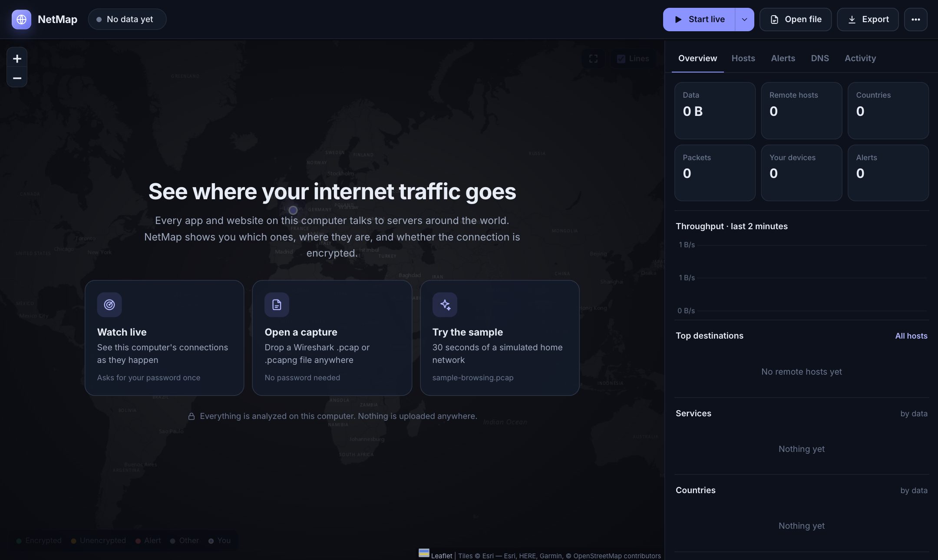Click the Encrypted legend entry

(39, 540)
